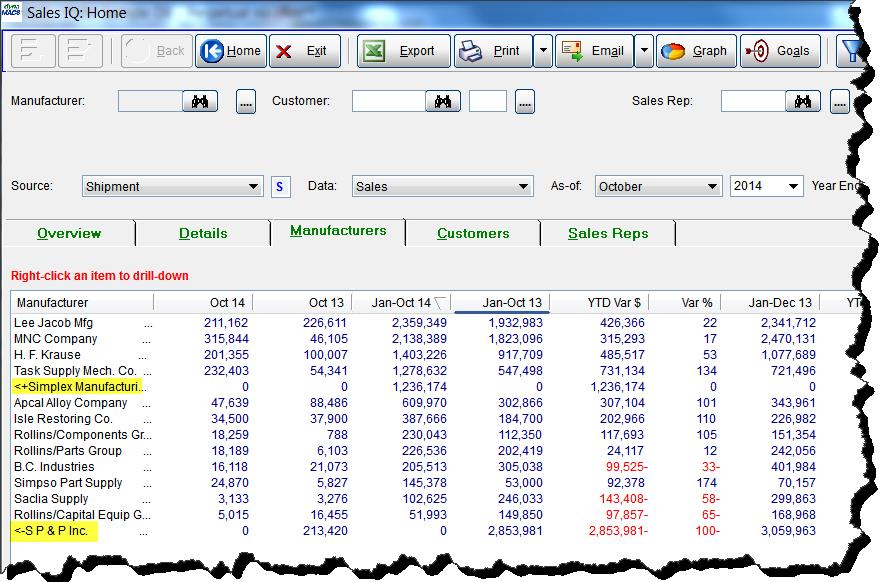Screen dimensions: 880x582
Task: Click the Sales Rep input field
Action: click(753, 102)
